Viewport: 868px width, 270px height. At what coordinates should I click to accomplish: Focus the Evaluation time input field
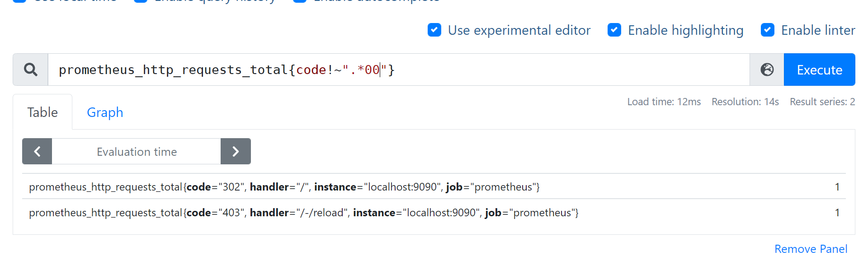click(x=137, y=152)
